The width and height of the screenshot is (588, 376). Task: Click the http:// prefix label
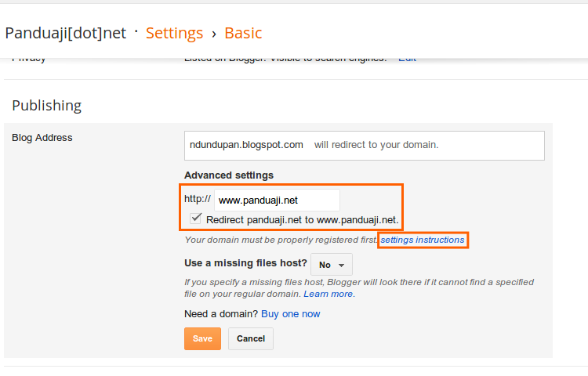(x=198, y=199)
